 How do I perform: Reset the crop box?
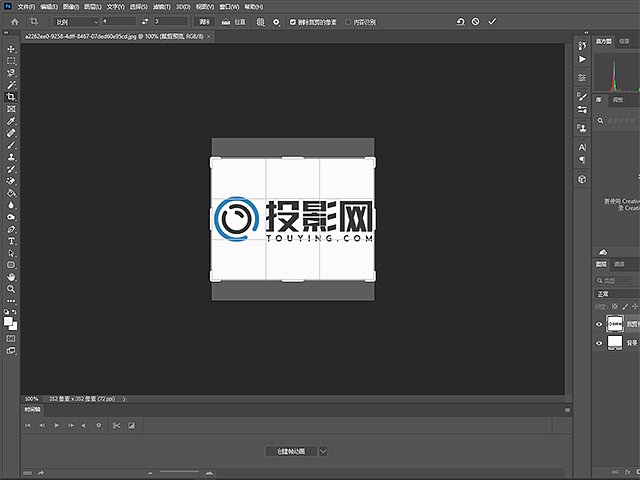point(460,22)
